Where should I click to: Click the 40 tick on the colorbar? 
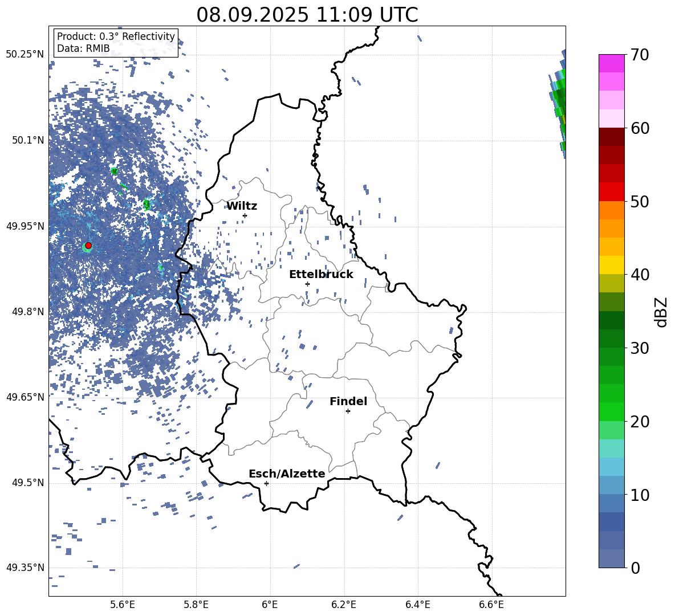click(x=640, y=275)
